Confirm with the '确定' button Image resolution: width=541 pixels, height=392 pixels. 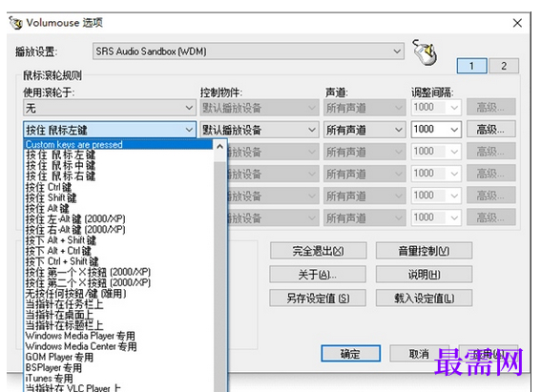click(351, 354)
